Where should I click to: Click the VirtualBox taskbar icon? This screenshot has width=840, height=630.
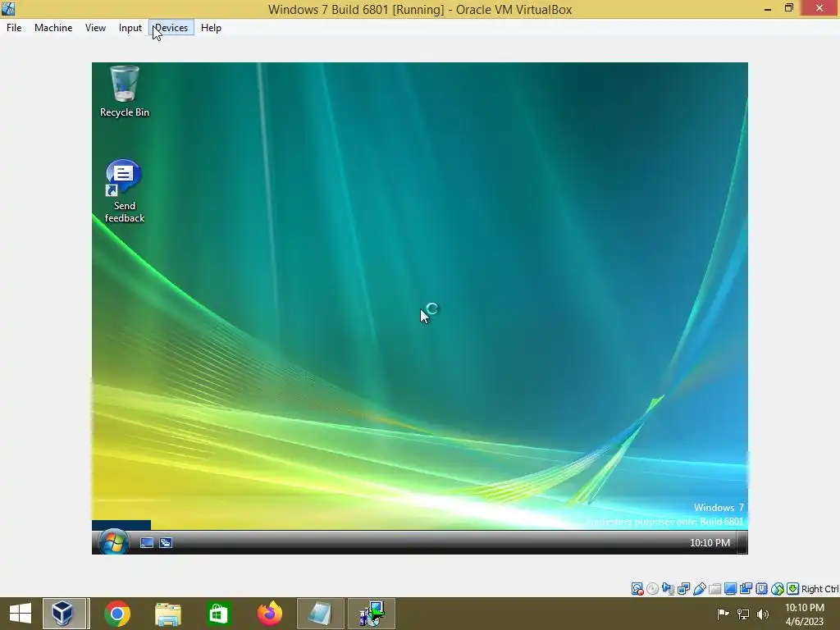point(64,614)
